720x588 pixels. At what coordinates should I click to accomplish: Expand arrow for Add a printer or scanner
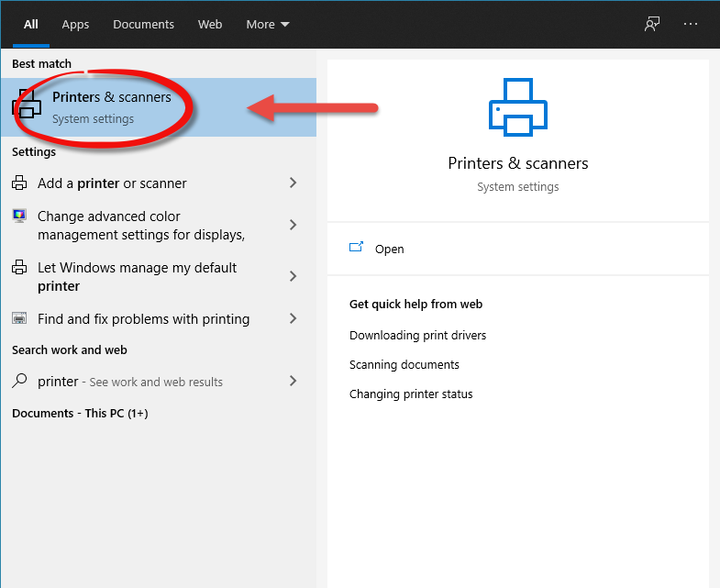click(x=293, y=183)
